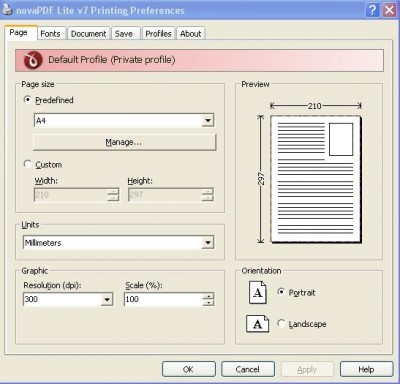Viewport: 400px width, 384px height.
Task: Switch to the Document tab
Action: [x=88, y=34]
